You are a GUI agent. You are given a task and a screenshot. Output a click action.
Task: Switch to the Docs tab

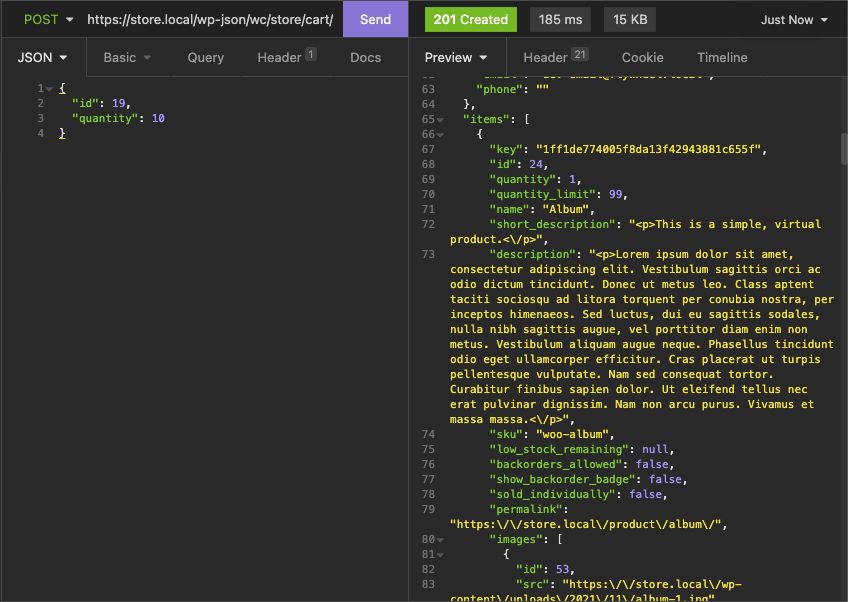tap(365, 57)
